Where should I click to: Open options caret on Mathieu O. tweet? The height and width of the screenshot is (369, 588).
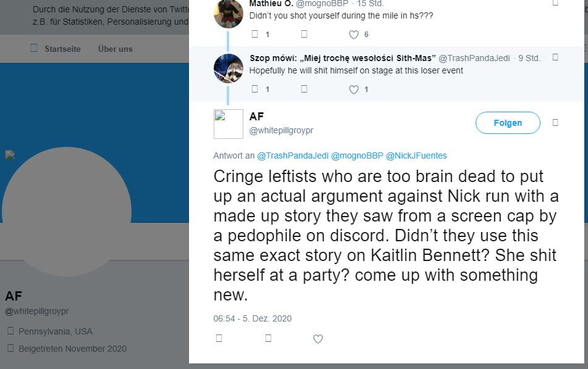555,3
